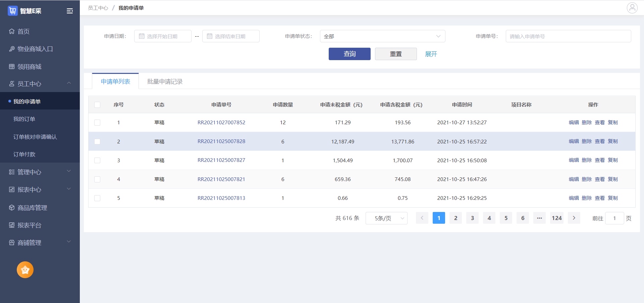Check the row for RR20211025007821
Viewport: 644px width, 303px height.
point(97,179)
